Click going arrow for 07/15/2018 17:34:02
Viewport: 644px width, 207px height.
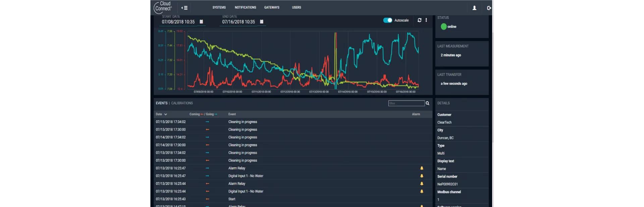207,122
